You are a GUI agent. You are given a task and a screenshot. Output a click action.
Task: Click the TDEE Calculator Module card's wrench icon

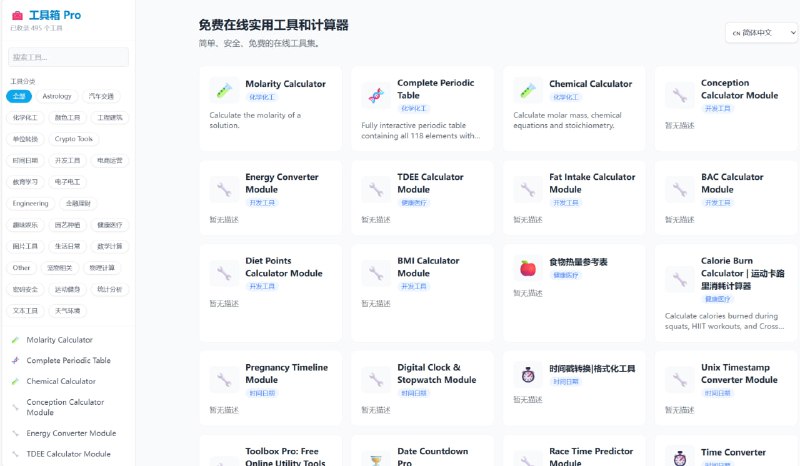376,189
